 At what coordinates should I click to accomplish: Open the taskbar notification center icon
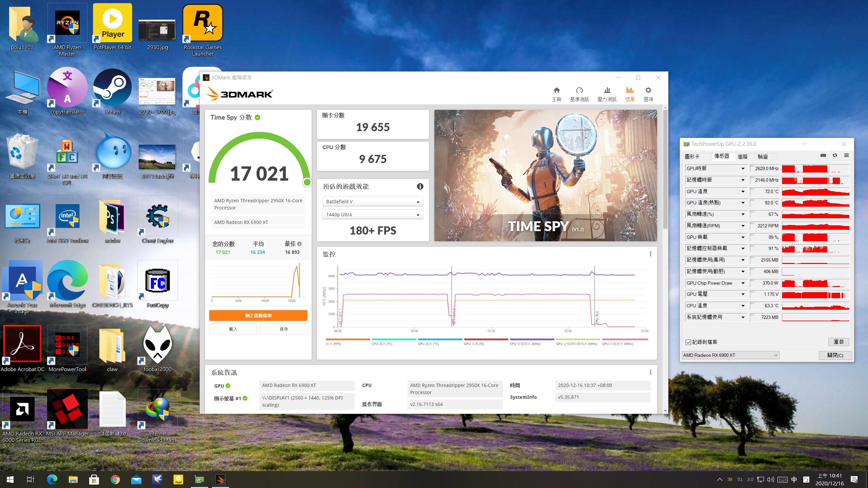[854, 480]
